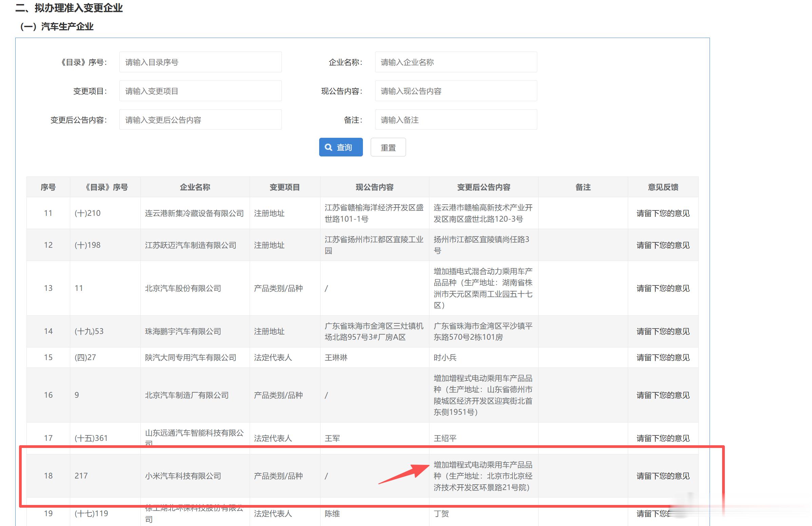812x526 pixels.
Task: Click legal representative name 王琳琳
Action: (x=336, y=357)
